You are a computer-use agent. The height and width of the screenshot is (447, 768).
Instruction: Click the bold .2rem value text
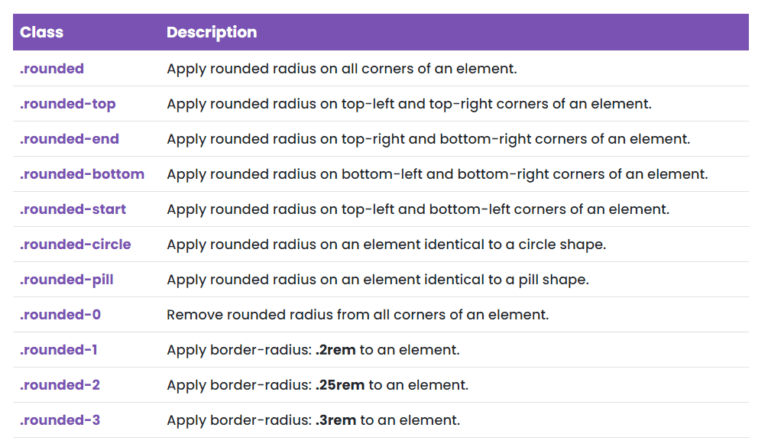pos(336,350)
